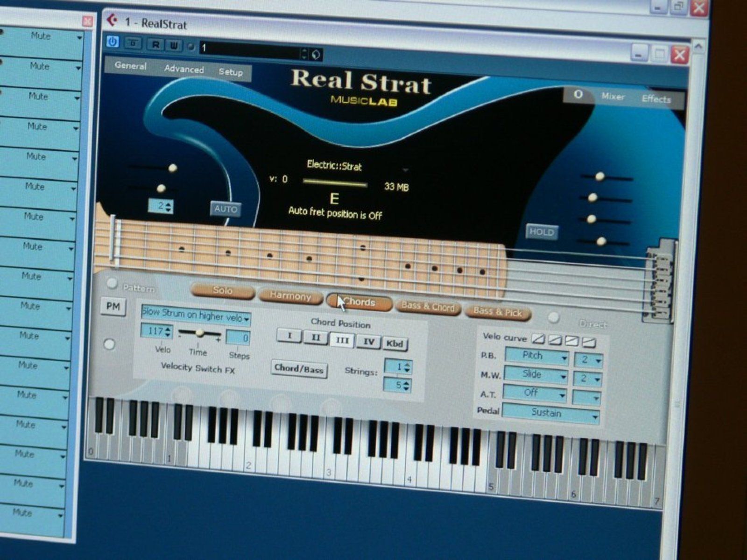Toggle the Pattern enable light
Screen dimensions: 747x560
coord(112,283)
